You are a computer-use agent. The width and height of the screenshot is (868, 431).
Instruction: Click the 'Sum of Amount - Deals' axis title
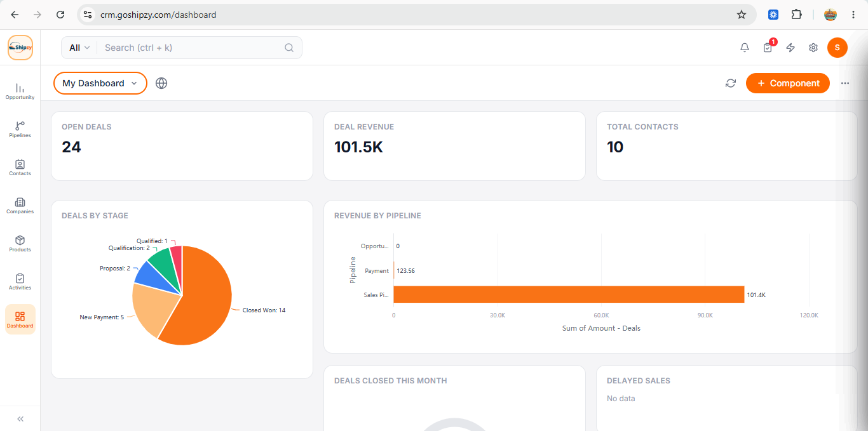tap(601, 328)
